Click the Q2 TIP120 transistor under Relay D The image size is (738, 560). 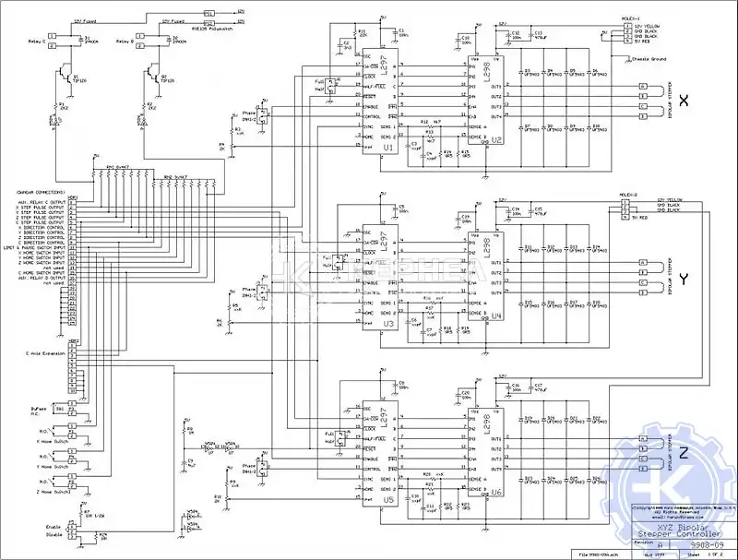(x=152, y=74)
